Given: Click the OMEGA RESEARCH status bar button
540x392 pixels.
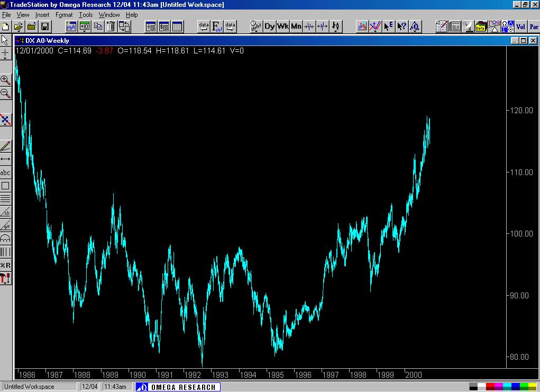Looking at the screenshot, I should (x=177, y=387).
